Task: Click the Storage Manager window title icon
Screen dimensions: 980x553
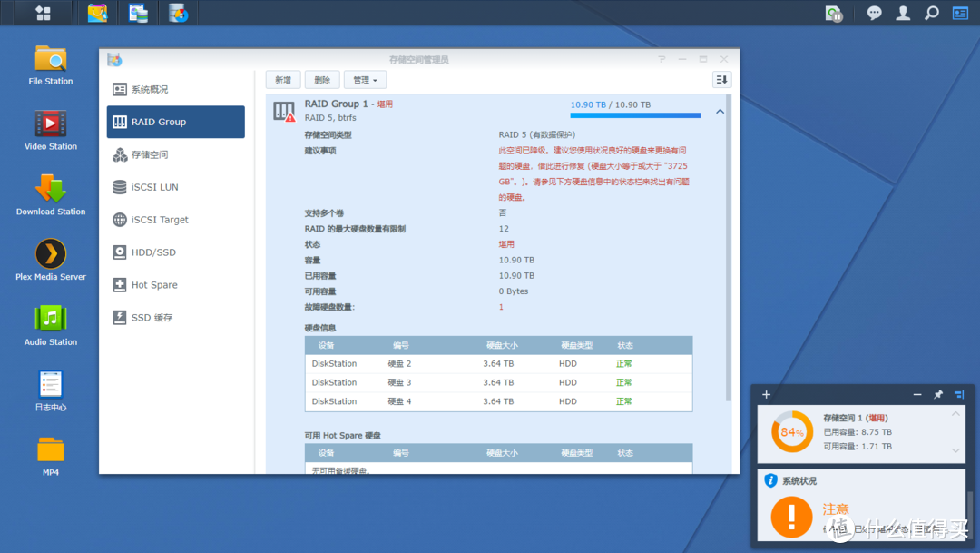Action: pyautogui.click(x=113, y=59)
